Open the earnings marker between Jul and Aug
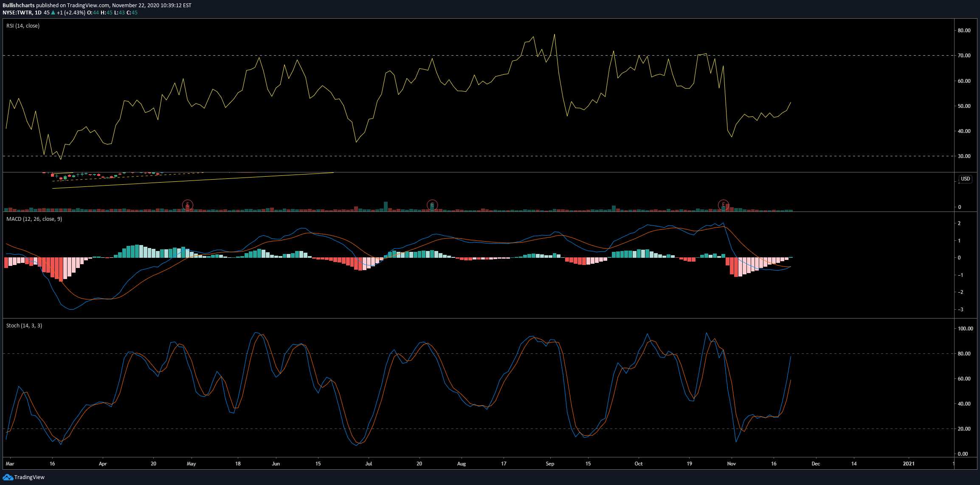This screenshot has height=485, width=980. tap(432, 205)
